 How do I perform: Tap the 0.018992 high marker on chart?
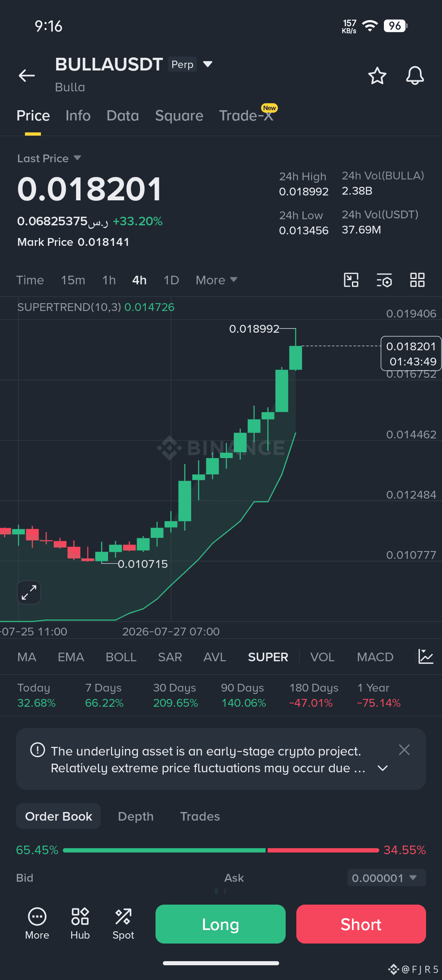pos(254,329)
